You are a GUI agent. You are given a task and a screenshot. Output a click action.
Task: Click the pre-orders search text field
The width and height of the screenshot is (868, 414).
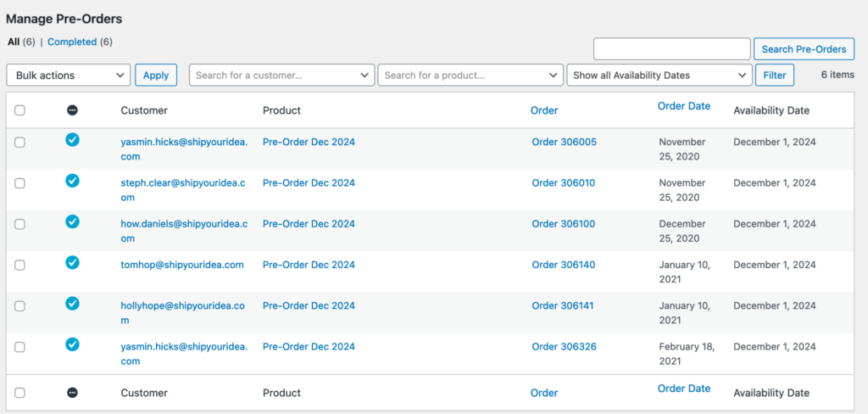tap(671, 49)
